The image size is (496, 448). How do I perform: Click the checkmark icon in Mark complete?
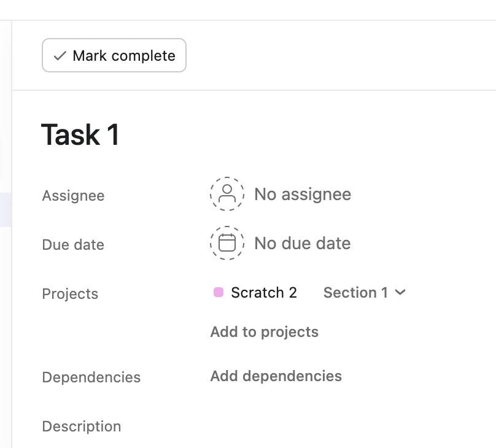point(60,56)
